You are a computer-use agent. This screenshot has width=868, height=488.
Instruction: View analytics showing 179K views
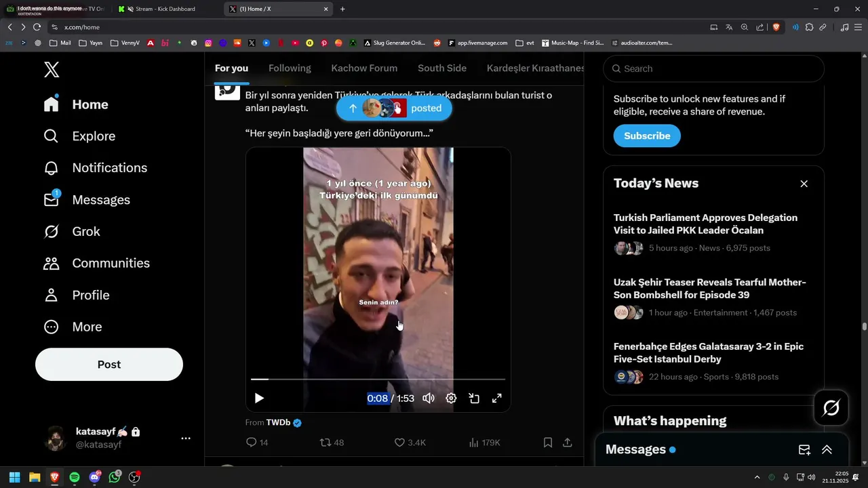pos(485,443)
